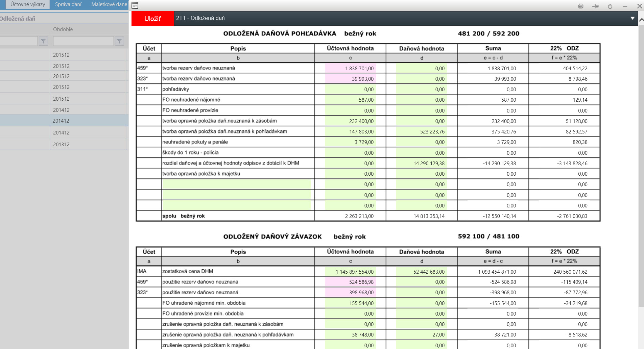Click the 'spolu bežný rok' total label
This screenshot has width=644, height=349.
(184, 216)
